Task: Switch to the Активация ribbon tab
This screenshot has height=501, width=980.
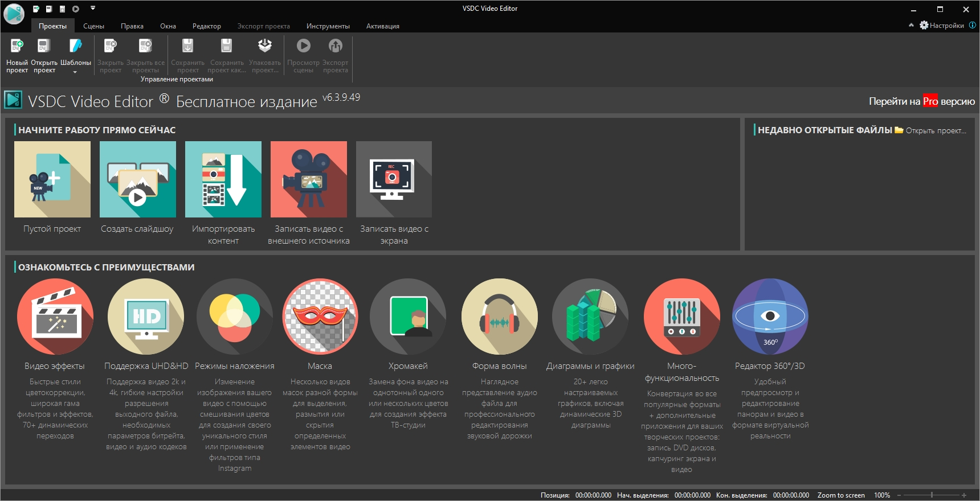Action: (x=383, y=26)
